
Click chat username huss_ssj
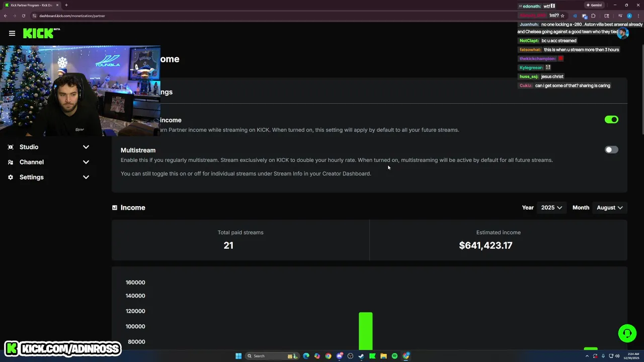(529, 76)
